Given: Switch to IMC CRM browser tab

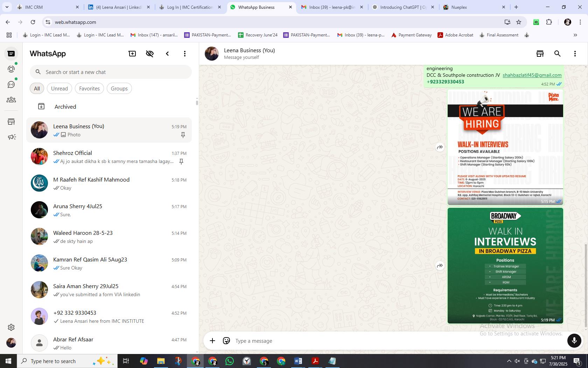Looking at the screenshot, I should click(x=48, y=7).
